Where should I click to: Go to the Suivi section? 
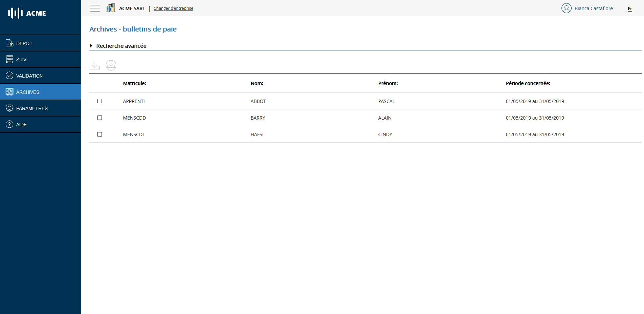pyautogui.click(x=22, y=60)
